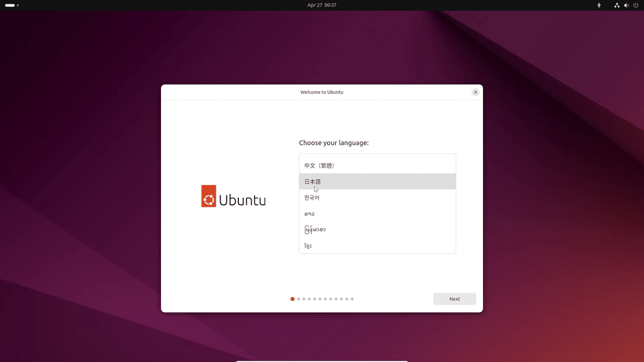Image resolution: width=644 pixels, height=362 pixels.
Task: Select 中文（繁體）language
Action: (x=377, y=166)
